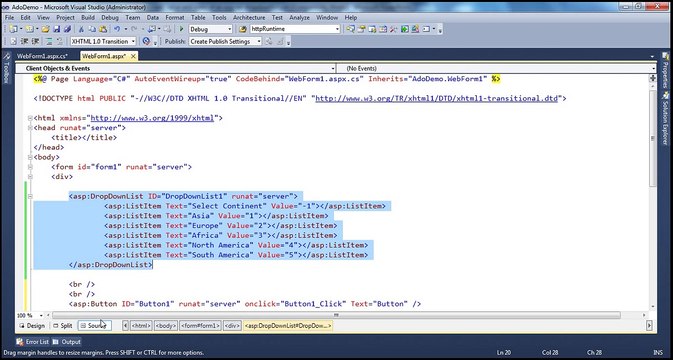Open the XHTML 1.0 Transition schema dropdown
The image size is (673, 360).
point(133,42)
